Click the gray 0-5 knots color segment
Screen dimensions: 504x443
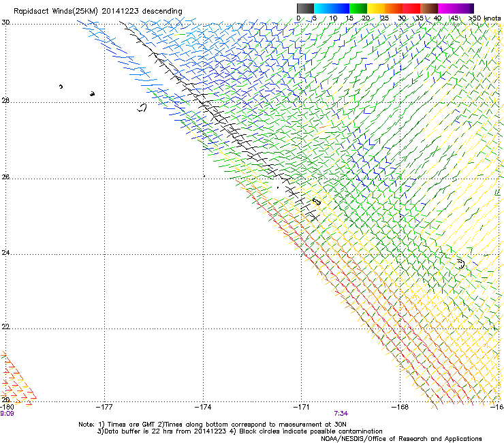[305, 8]
